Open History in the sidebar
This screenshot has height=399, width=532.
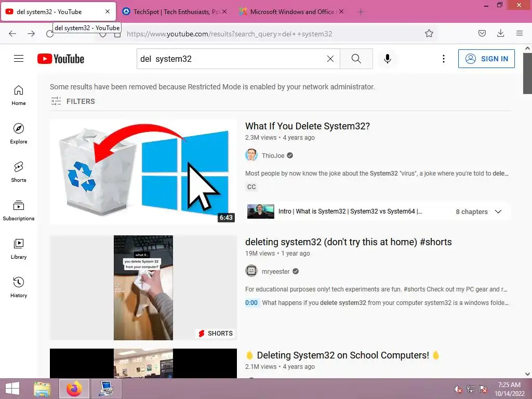[x=19, y=287]
